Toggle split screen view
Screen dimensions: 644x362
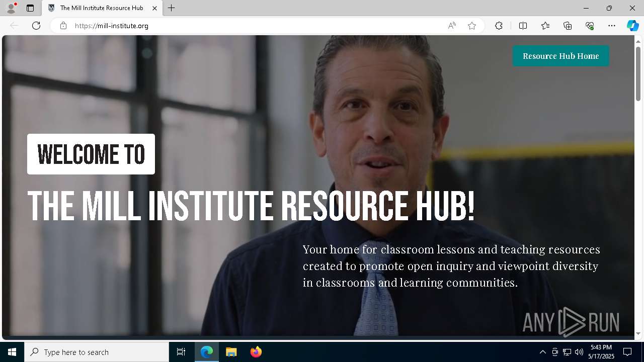click(523, 26)
